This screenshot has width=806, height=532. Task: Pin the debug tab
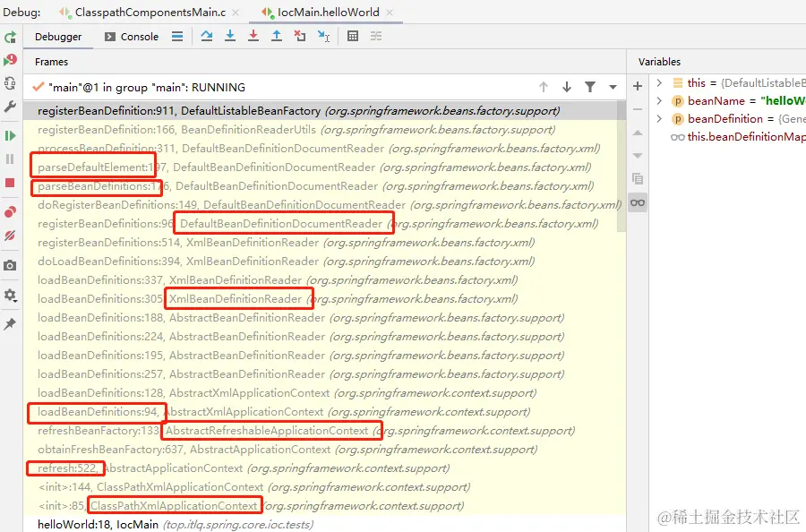10,324
